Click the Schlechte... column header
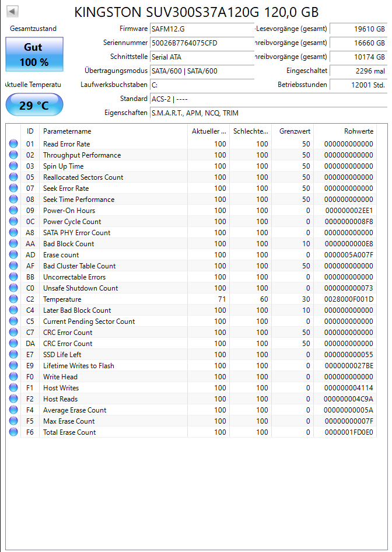The height and width of the screenshot is (552, 392). coord(251,131)
